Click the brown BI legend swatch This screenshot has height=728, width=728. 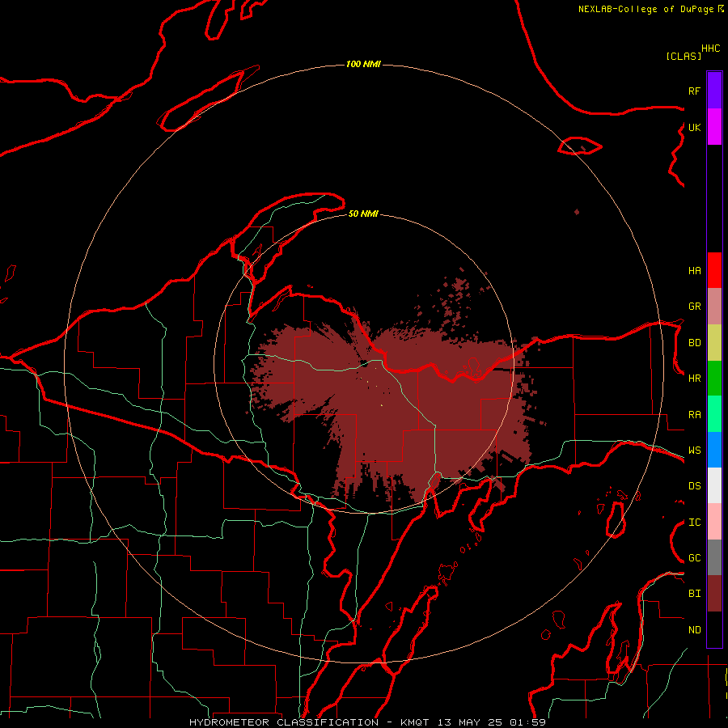coord(714,594)
